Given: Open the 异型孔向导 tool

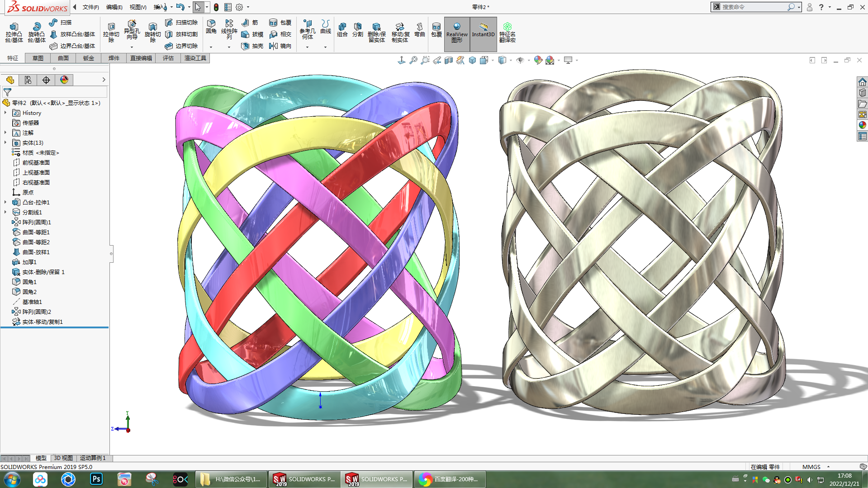Looking at the screenshot, I should (132, 32).
